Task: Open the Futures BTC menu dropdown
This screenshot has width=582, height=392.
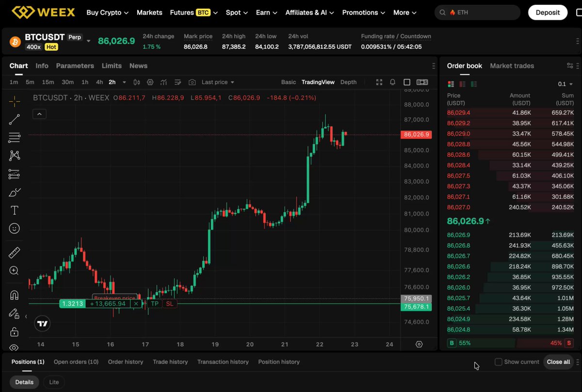Action: (194, 13)
